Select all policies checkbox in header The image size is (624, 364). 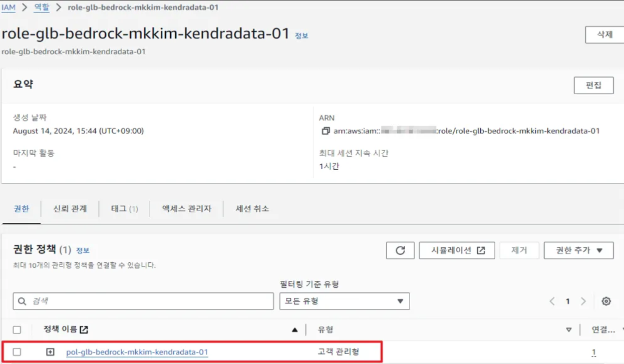coord(17,329)
